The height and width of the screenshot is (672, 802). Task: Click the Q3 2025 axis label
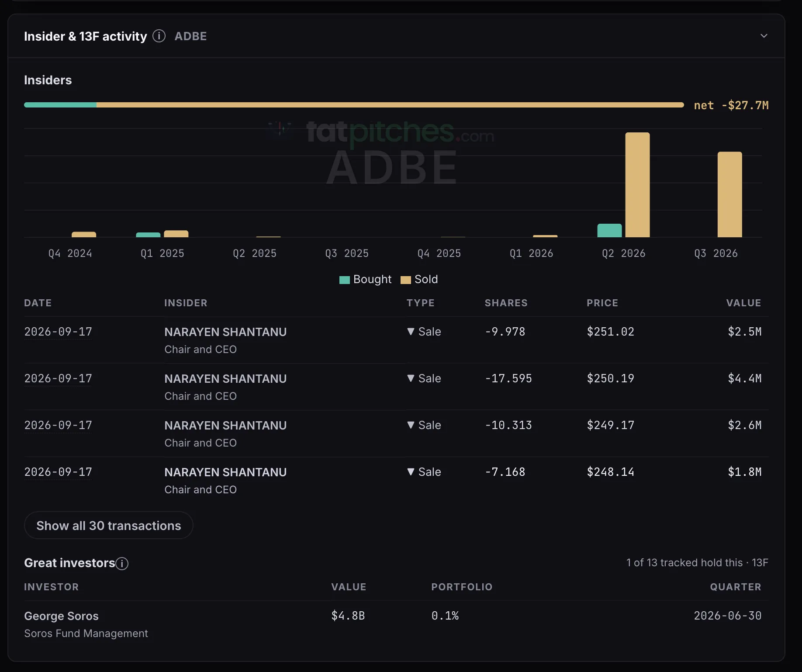tap(347, 253)
